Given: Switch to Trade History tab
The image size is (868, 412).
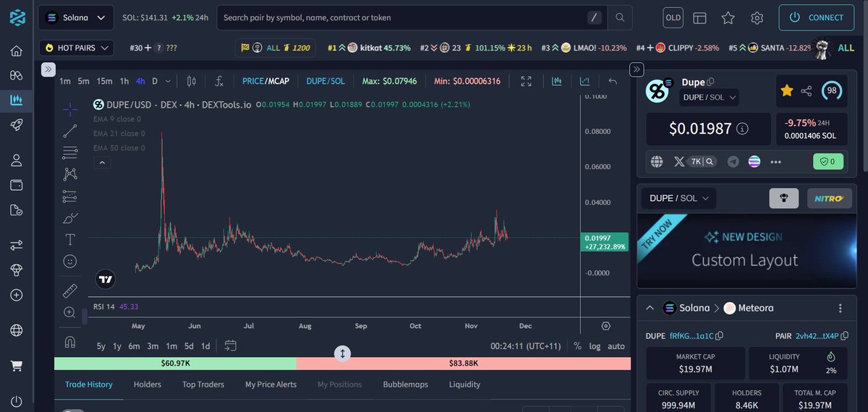Looking at the screenshot, I should [x=89, y=385].
